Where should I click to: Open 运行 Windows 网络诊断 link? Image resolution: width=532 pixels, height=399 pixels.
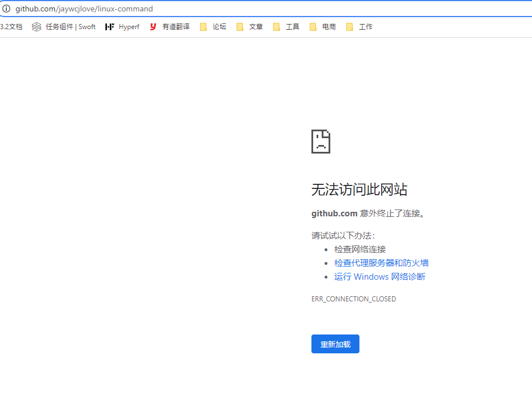point(379,277)
